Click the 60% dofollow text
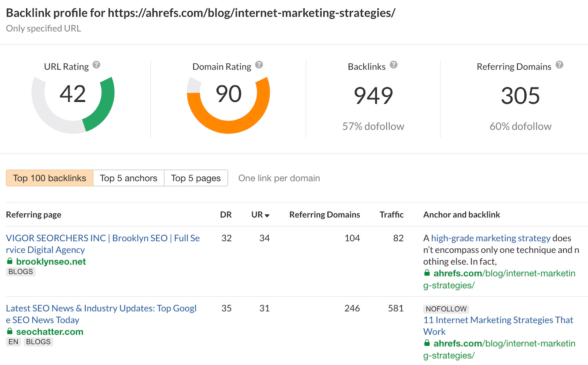Screen dimensions: 588x365 pyautogui.click(x=520, y=126)
